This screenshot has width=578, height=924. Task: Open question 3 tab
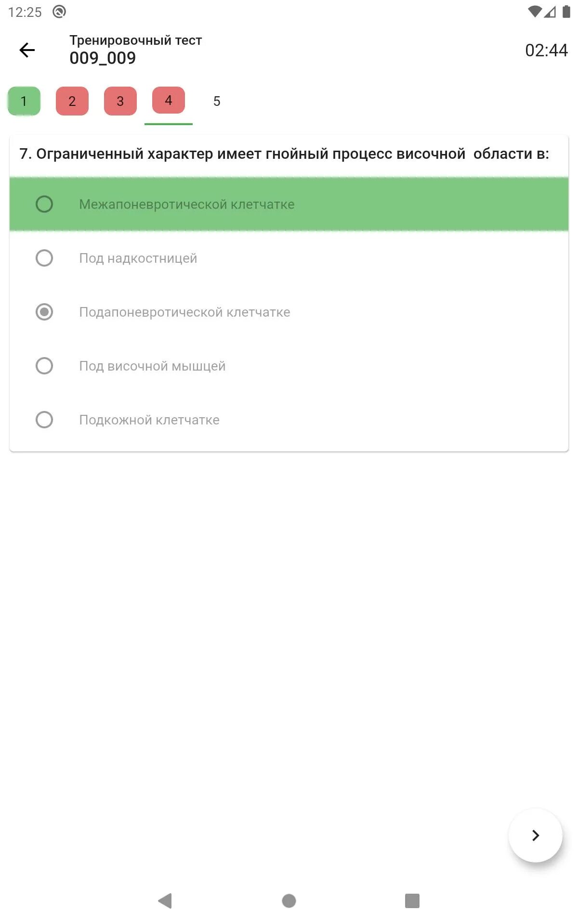[120, 101]
